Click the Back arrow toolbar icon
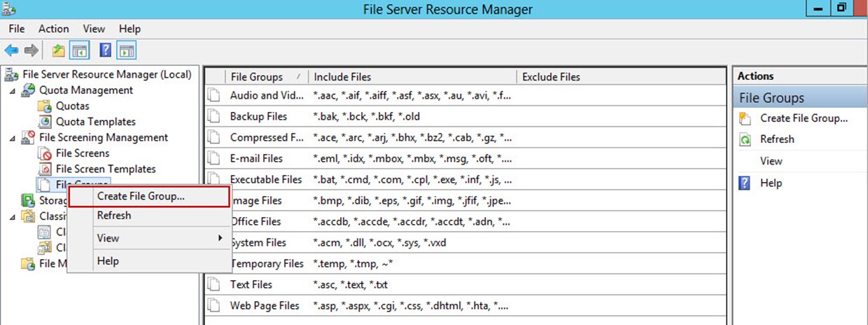Image resolution: width=868 pixels, height=325 pixels. (11, 50)
